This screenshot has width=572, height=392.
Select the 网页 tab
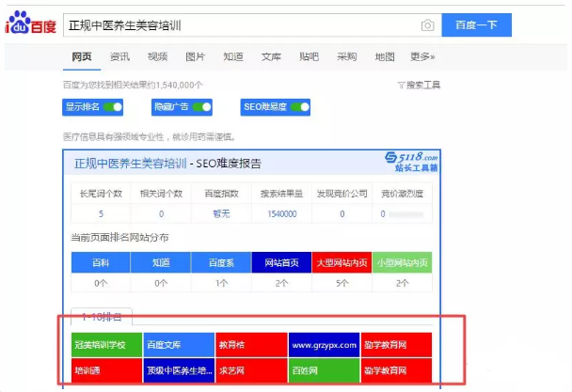click(82, 56)
